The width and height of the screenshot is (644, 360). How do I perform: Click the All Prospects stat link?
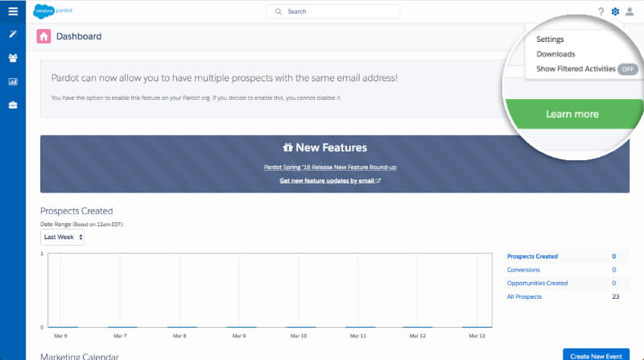pos(524,296)
